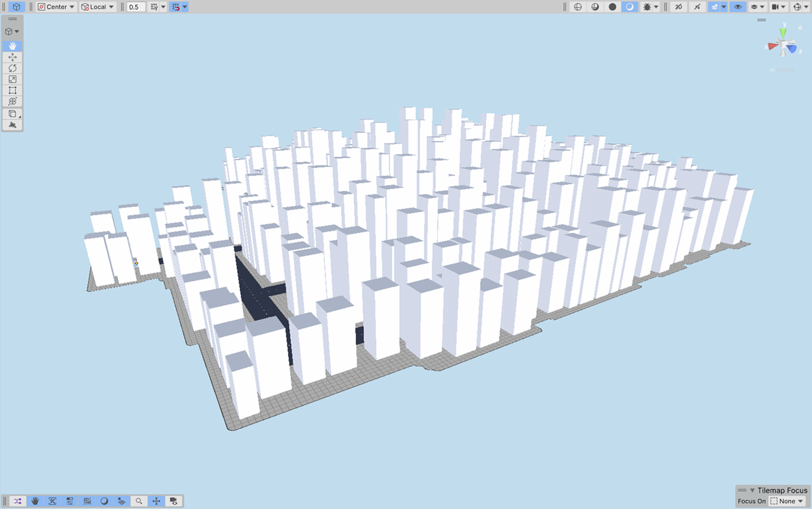This screenshot has width=812, height=509.
Task: Activate the Rect Transform tool
Action: tap(12, 90)
